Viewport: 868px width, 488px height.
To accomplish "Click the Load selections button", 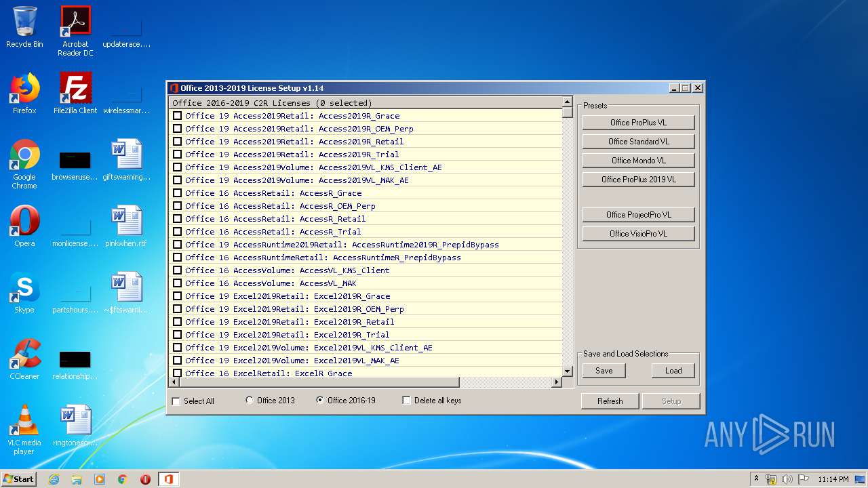I will click(x=673, y=371).
